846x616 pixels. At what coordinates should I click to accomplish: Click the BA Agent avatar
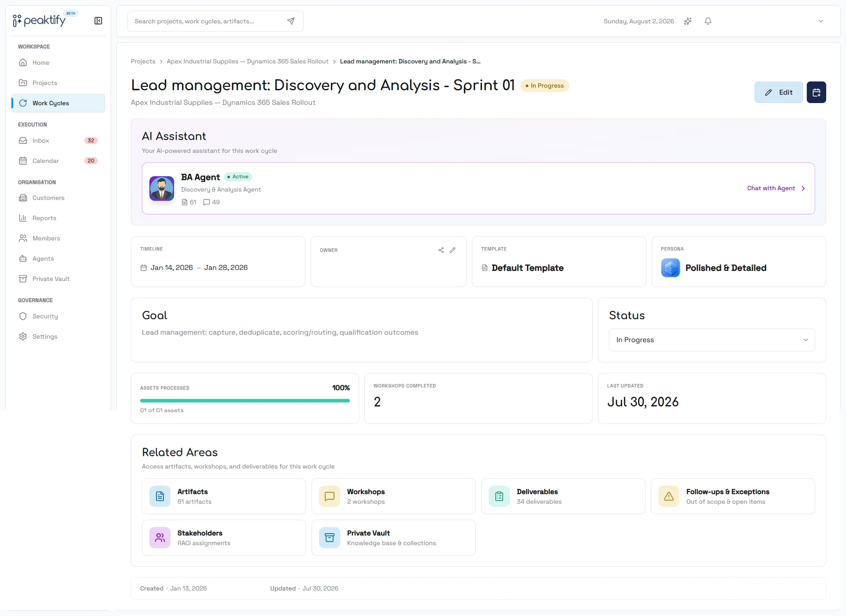(162, 188)
